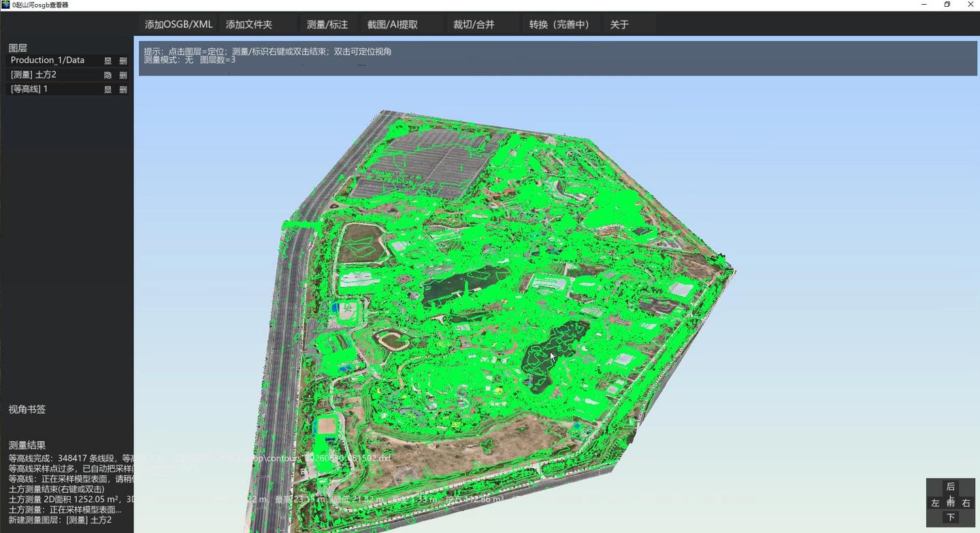Delete the Production_1/Data layer with 删
The width and height of the screenshot is (980, 533).
[x=123, y=61]
